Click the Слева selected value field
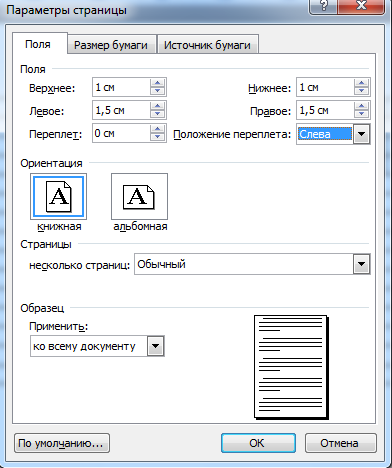The image size is (392, 468). (x=325, y=134)
